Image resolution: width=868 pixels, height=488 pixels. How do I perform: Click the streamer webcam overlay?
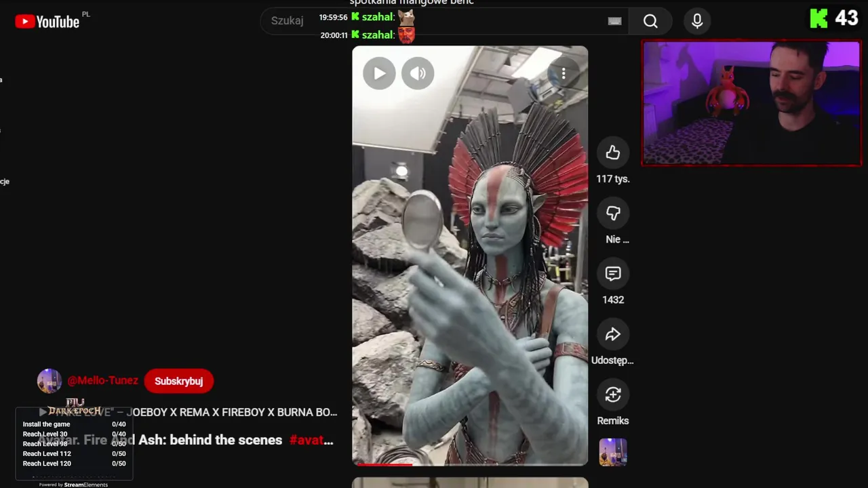coord(751,103)
